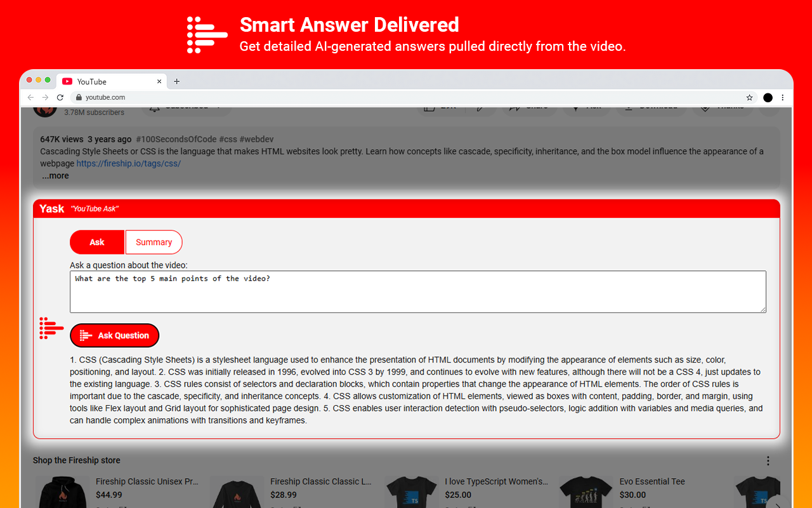Click the Shop the Fireship store heading
The height and width of the screenshot is (508, 812).
pos(77,460)
